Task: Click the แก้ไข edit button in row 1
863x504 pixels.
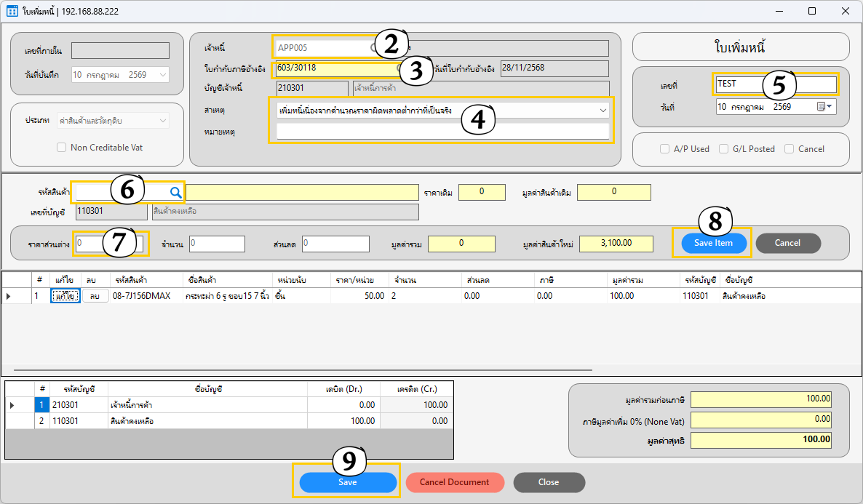Action: click(x=65, y=296)
